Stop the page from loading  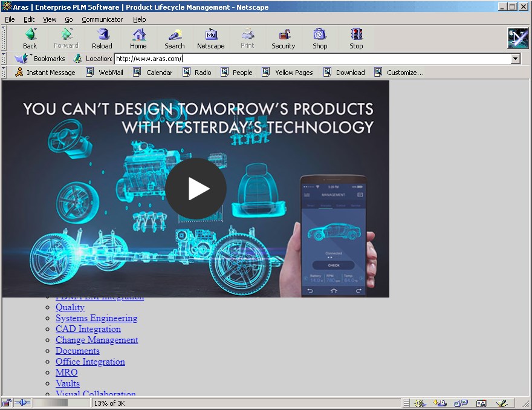click(356, 38)
